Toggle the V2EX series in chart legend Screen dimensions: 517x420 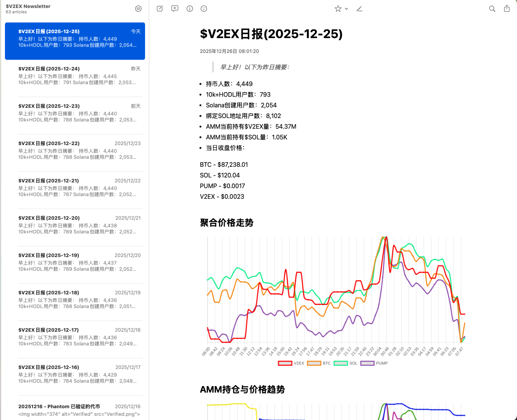291,363
